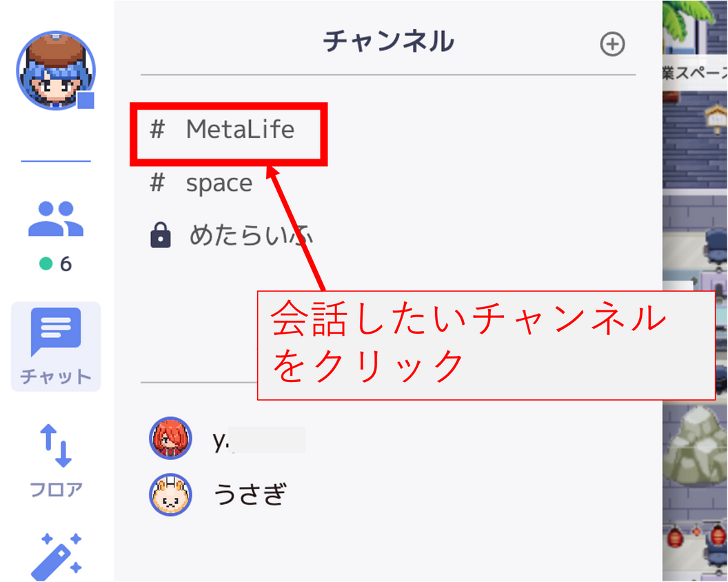Select the locked めたらいふ channel
The width and height of the screenshot is (728, 582).
[231, 235]
